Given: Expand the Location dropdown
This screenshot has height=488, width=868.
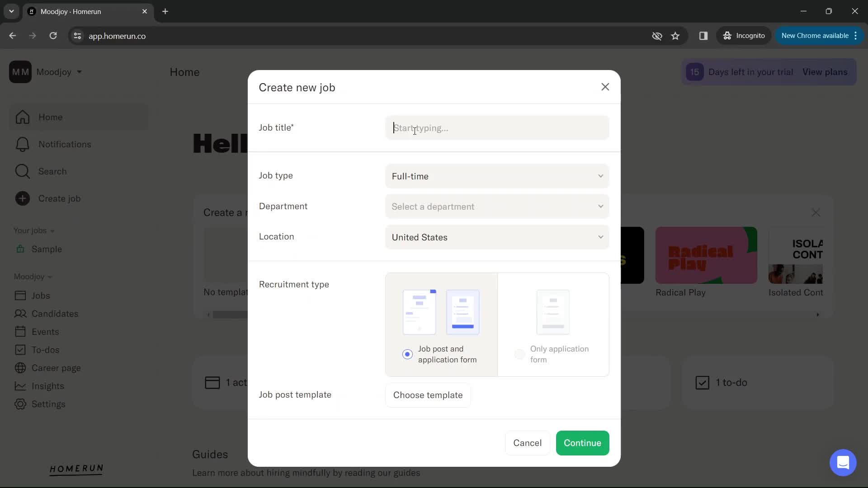Looking at the screenshot, I should click(498, 237).
